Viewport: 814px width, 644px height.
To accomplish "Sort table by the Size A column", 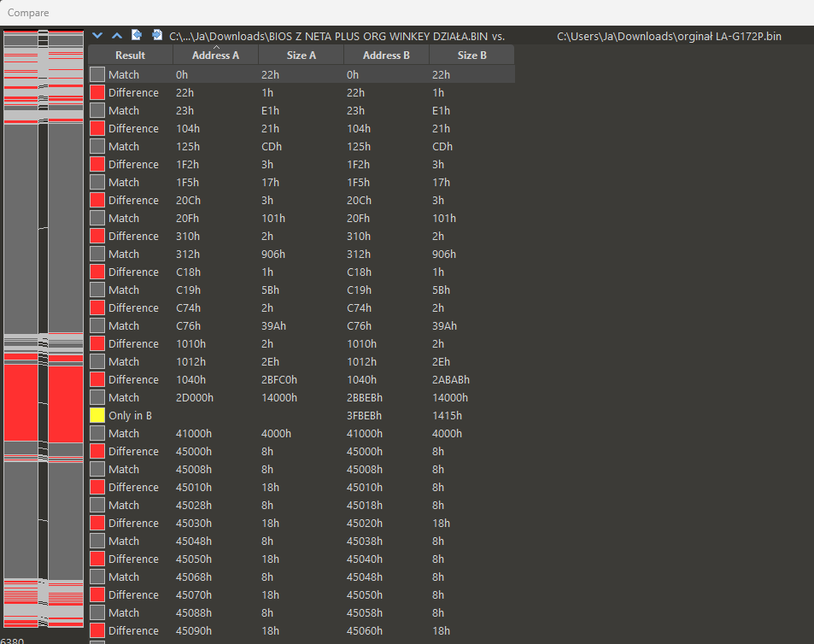I will pos(302,55).
